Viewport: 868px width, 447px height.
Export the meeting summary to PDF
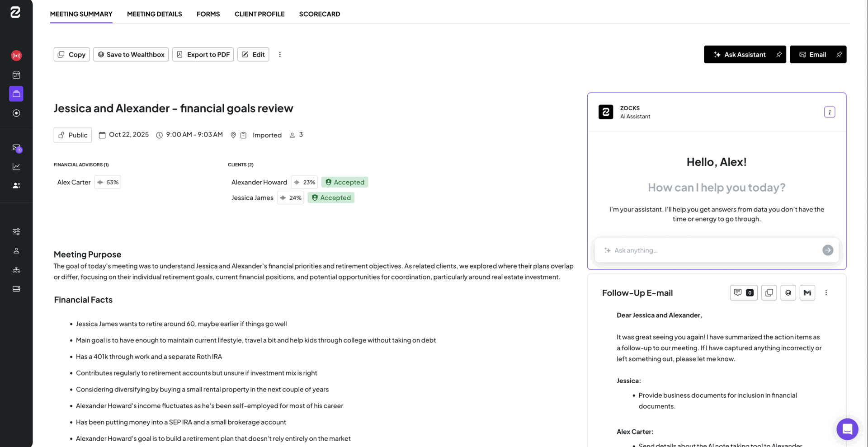click(203, 54)
